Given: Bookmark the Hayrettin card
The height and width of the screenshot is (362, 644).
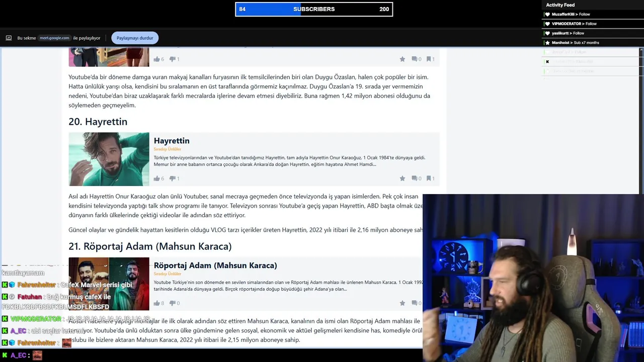Looking at the screenshot, I should click(430, 178).
